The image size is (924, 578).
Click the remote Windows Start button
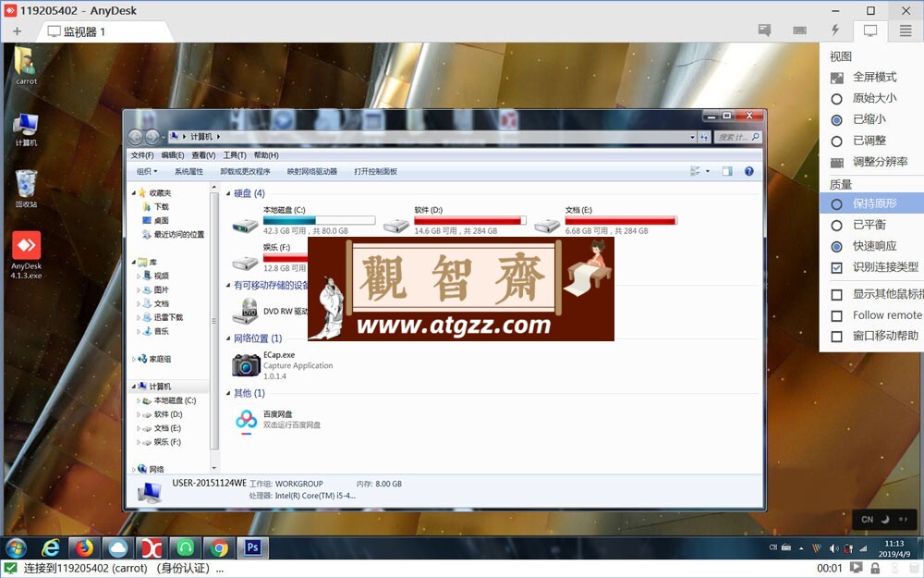(x=16, y=547)
